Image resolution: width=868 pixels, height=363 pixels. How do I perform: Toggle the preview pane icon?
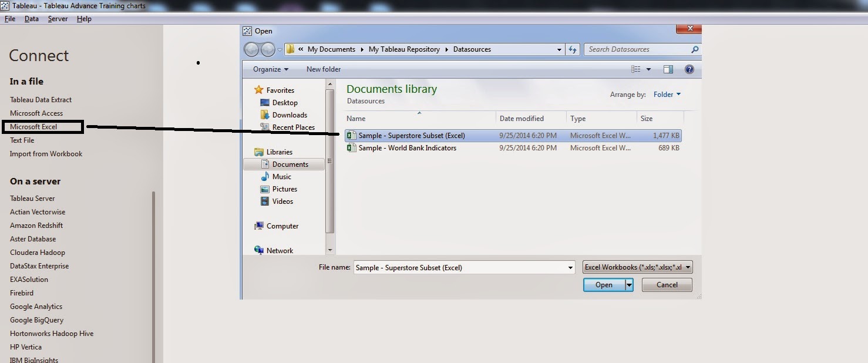coord(668,69)
